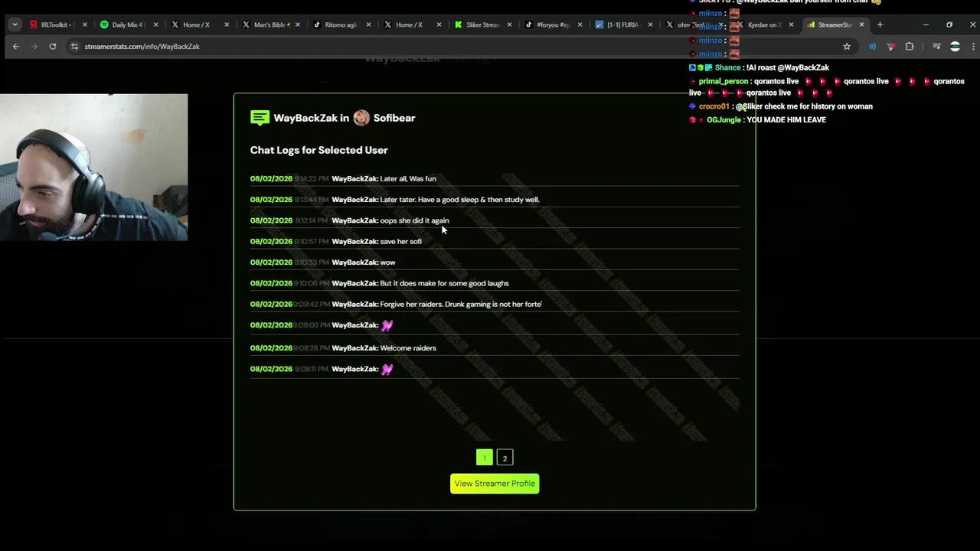Close the #foryou TikTok tab
The width and height of the screenshot is (980, 551).
click(580, 24)
